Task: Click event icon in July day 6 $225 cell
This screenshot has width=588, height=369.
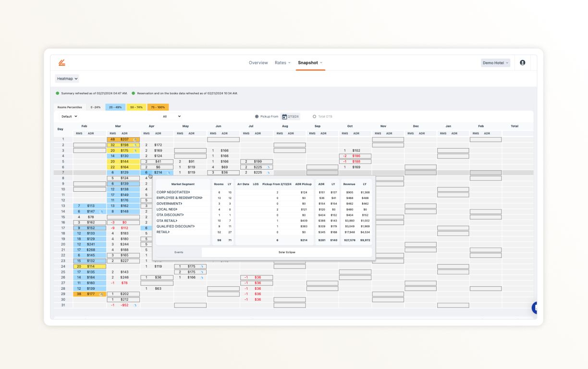Action: click(x=269, y=167)
